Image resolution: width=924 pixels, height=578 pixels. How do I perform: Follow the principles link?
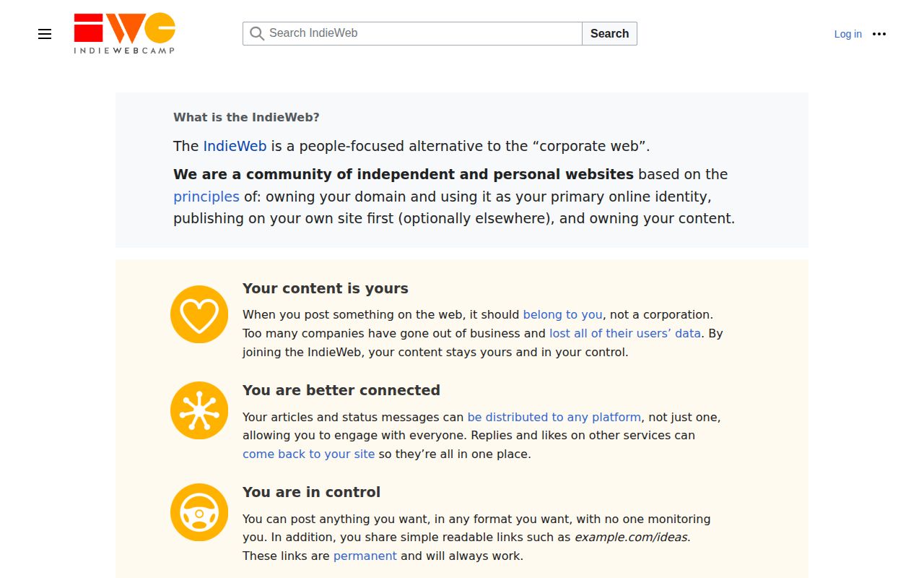[x=206, y=197]
